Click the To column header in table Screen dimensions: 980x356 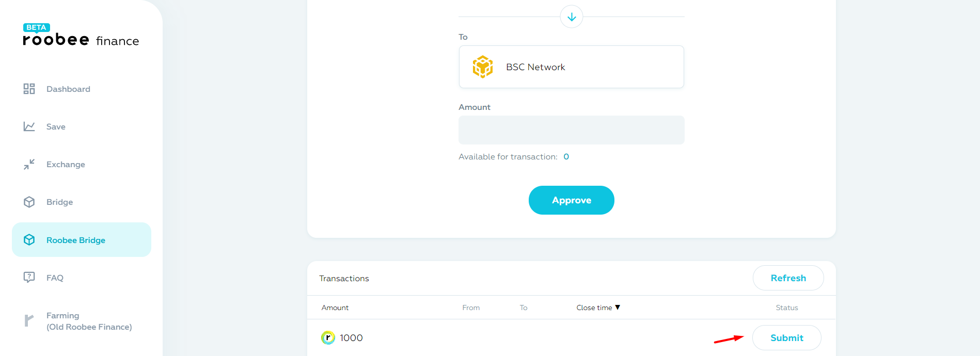524,308
